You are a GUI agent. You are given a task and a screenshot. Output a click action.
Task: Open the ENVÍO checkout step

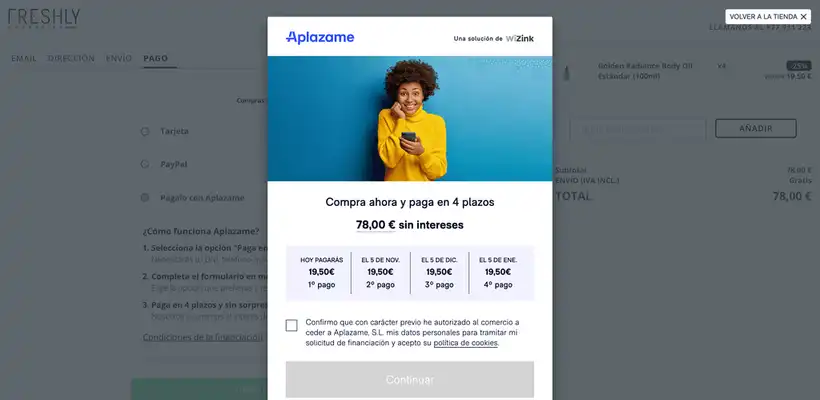coord(119,58)
